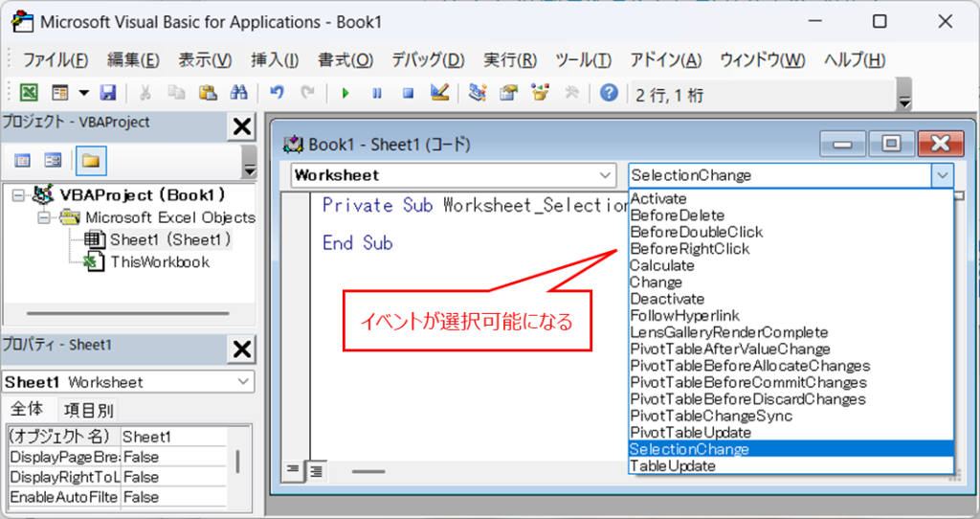Screen dimensions: 980x519
Task: Choose Activate from event list
Action: (x=791, y=199)
